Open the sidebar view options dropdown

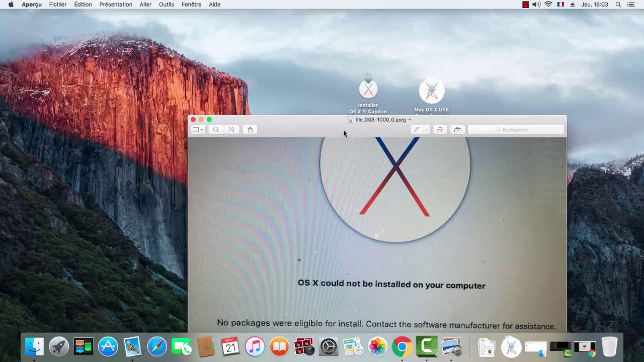pos(198,130)
